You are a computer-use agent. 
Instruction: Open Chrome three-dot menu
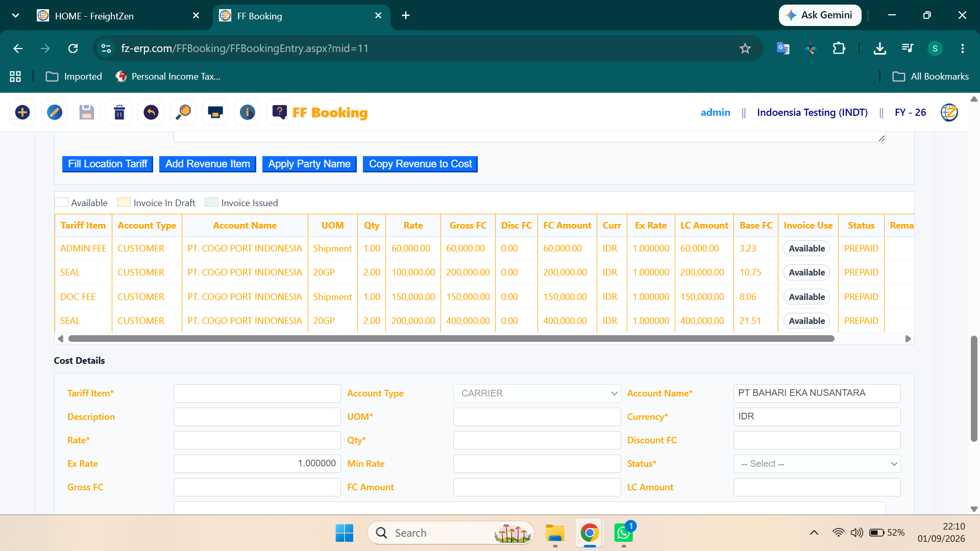(x=963, y=48)
